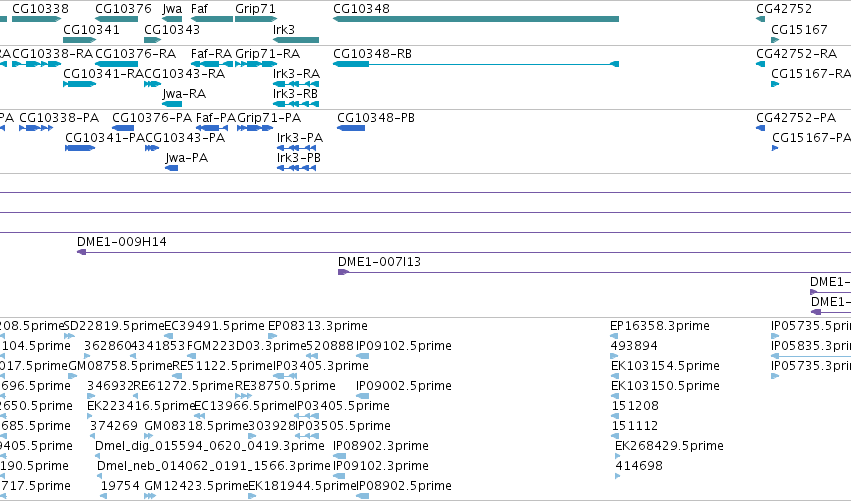Select the long teal CG10348 gene bar

pyautogui.click(x=476, y=19)
